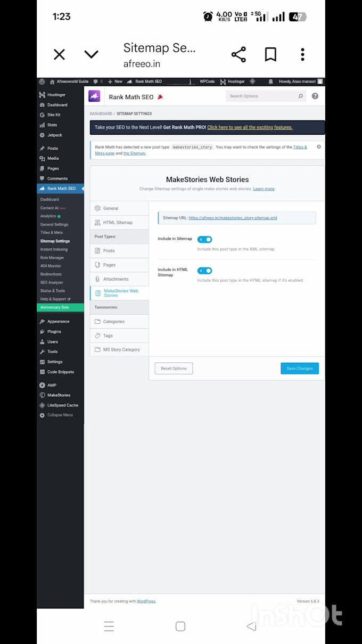Open WPCode in the admin bar
This screenshot has width=362, height=644.
207,81
